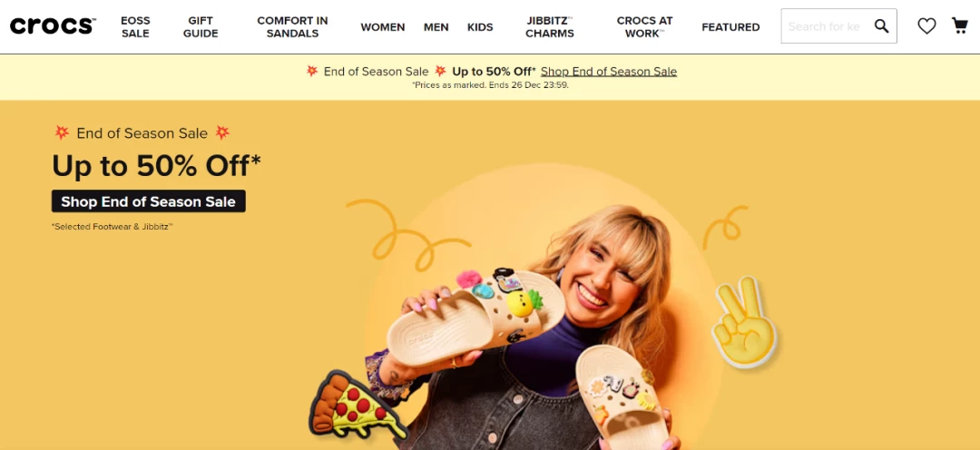Click the pizza slice Jibbitz charm

coord(355,405)
